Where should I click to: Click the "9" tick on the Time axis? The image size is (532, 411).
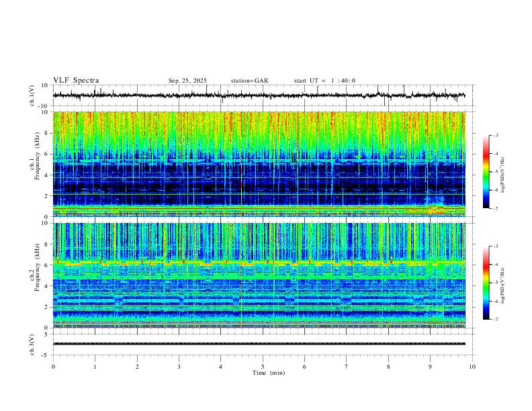[x=430, y=367]
